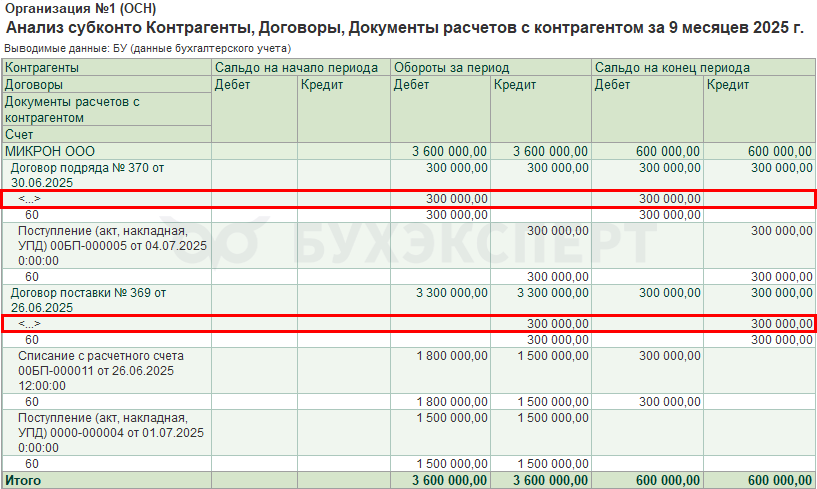Click the Счет header cell
Image resolution: width=817 pixels, height=489 pixels.
[107, 135]
